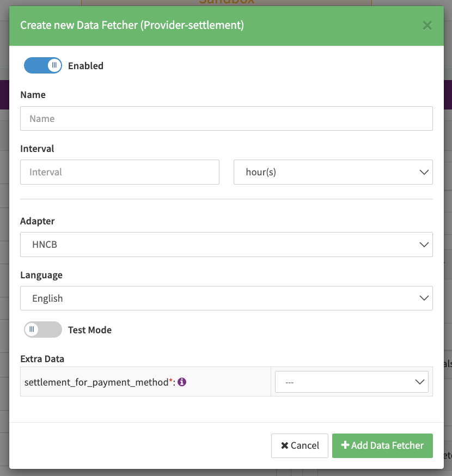Open the settlement_for_payment_method value dropdown

click(x=351, y=382)
